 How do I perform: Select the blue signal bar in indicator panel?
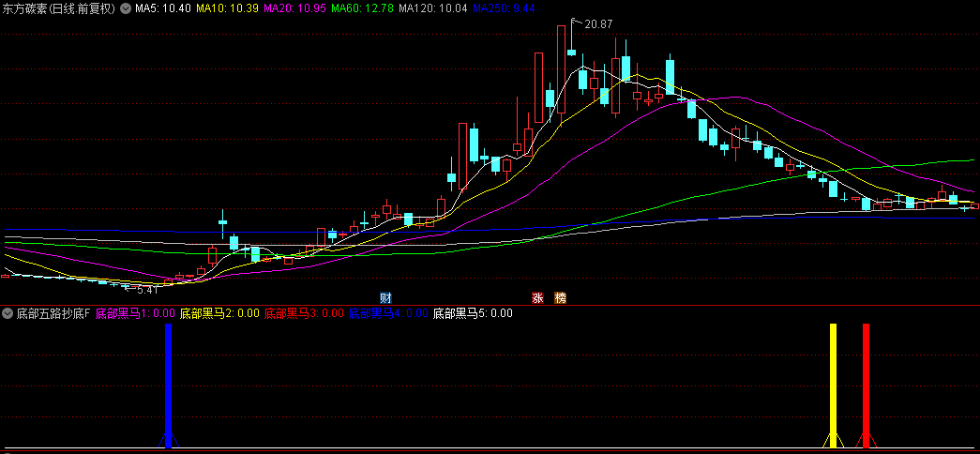click(x=168, y=386)
